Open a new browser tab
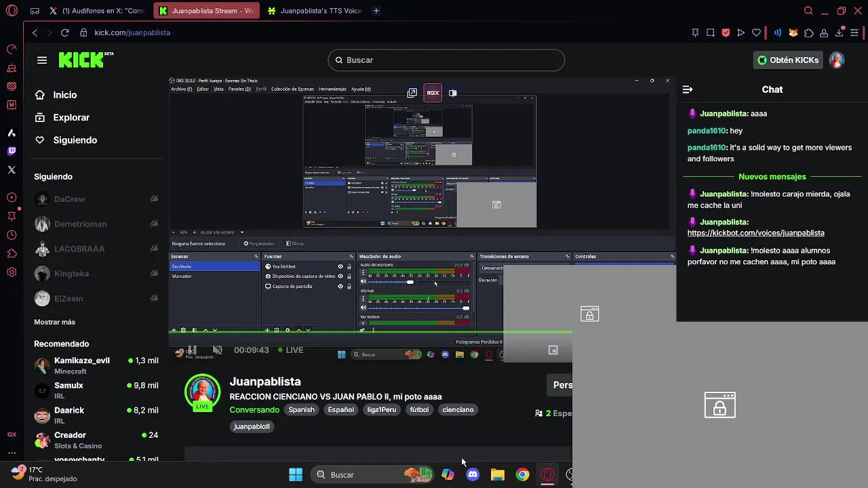This screenshot has height=488, width=868. coord(376,11)
